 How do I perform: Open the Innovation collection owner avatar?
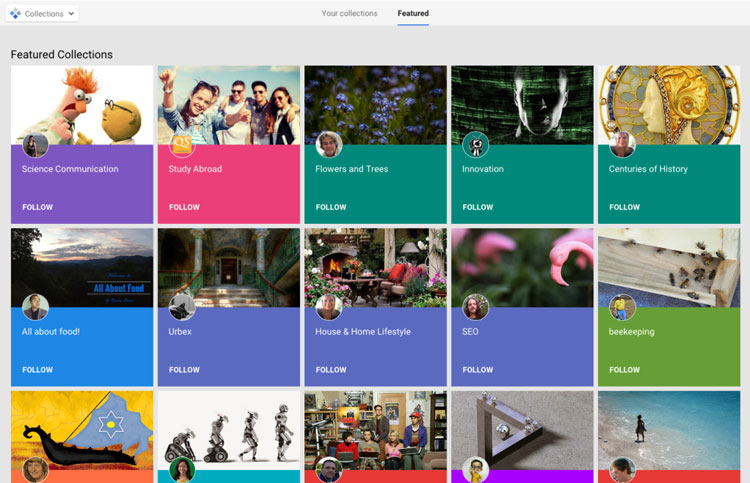click(475, 145)
